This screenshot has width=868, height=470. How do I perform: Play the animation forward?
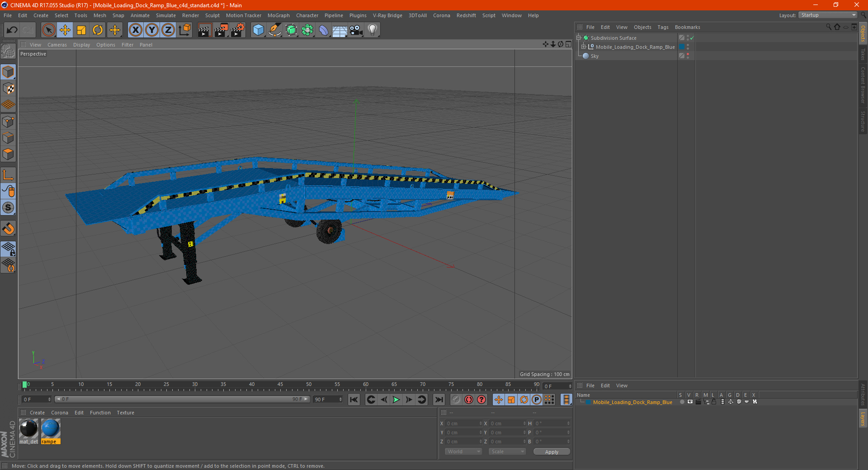396,399
